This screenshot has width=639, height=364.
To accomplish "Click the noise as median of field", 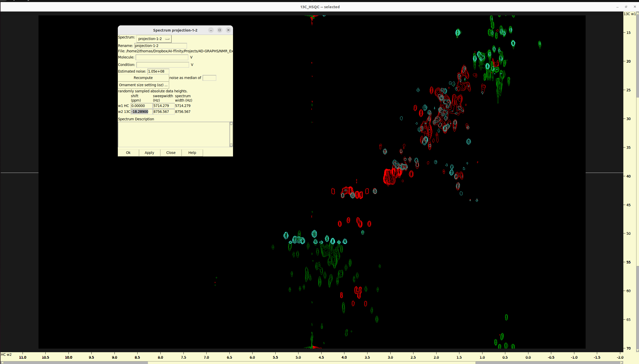I will pyautogui.click(x=209, y=78).
